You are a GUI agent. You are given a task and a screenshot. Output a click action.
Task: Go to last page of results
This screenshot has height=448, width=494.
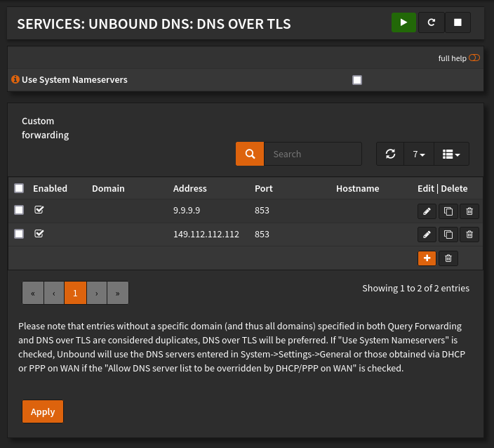(117, 293)
